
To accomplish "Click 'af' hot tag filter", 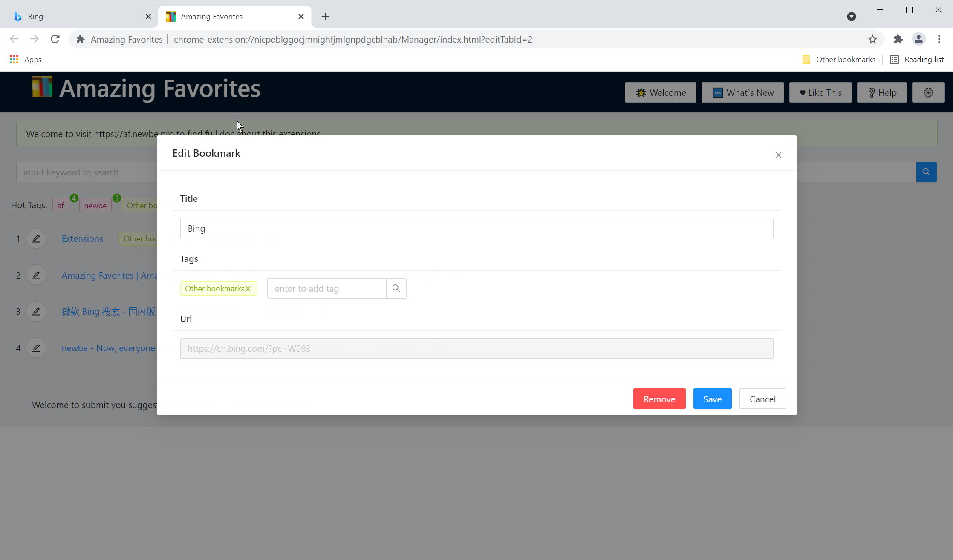I will tap(61, 205).
